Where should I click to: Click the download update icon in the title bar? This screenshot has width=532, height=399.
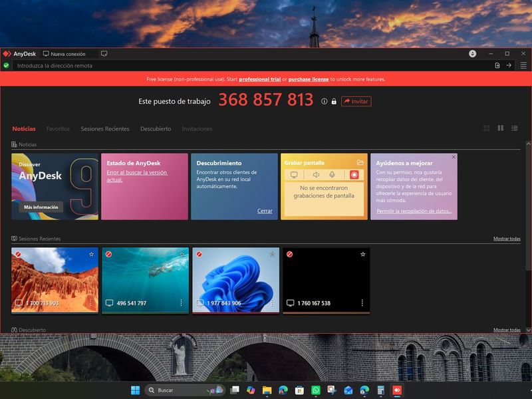tap(472, 54)
